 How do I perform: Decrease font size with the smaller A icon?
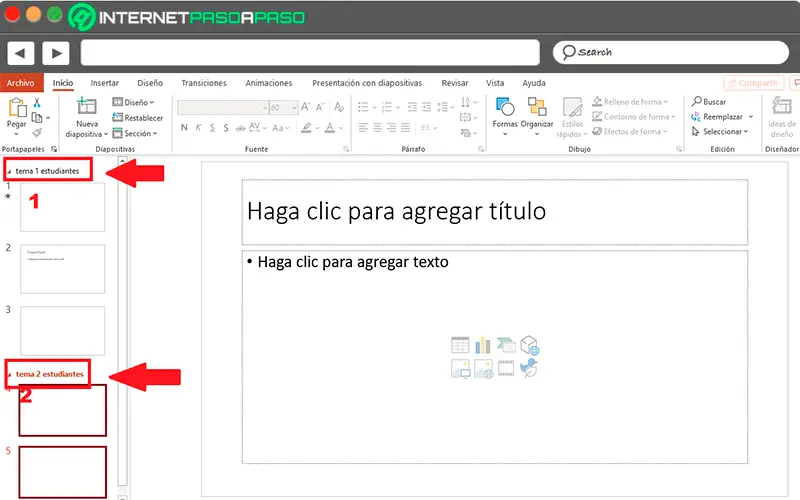tap(320, 107)
